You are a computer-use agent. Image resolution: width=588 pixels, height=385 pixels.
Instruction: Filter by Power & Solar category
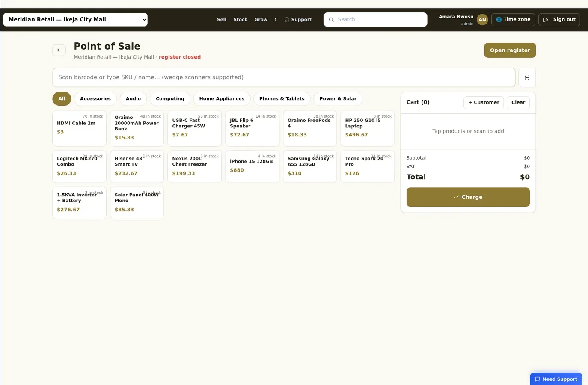338,99
